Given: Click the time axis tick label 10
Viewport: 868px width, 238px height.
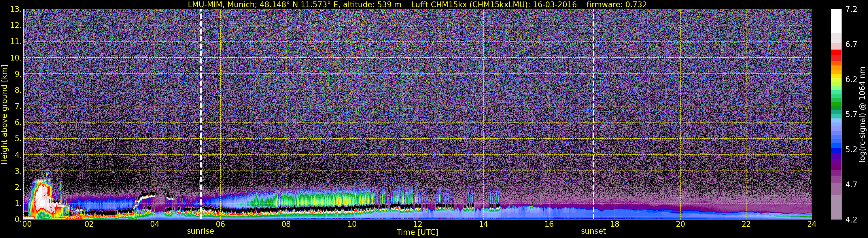Looking at the screenshot, I should point(352,224).
